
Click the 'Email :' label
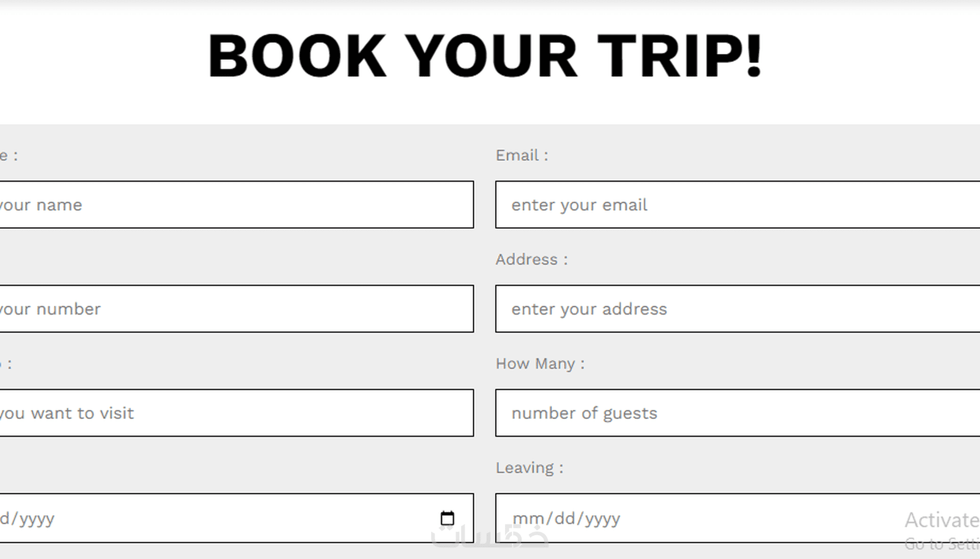[x=522, y=155]
